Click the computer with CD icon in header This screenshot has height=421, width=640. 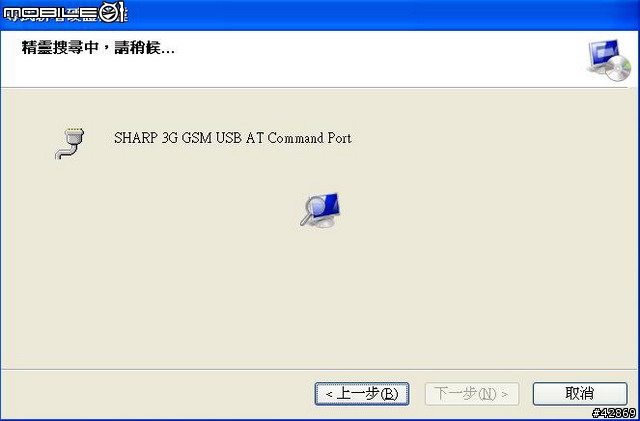coord(609,60)
